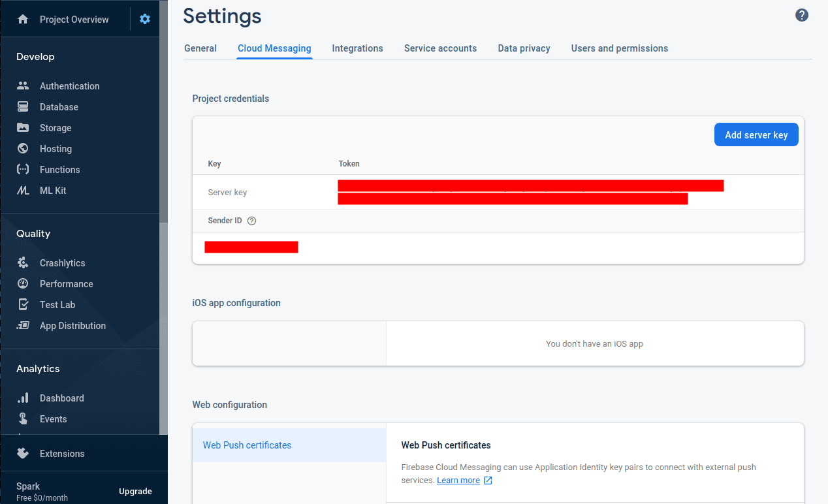Open the project settings gear icon
This screenshot has height=504, width=828.
[x=145, y=19]
